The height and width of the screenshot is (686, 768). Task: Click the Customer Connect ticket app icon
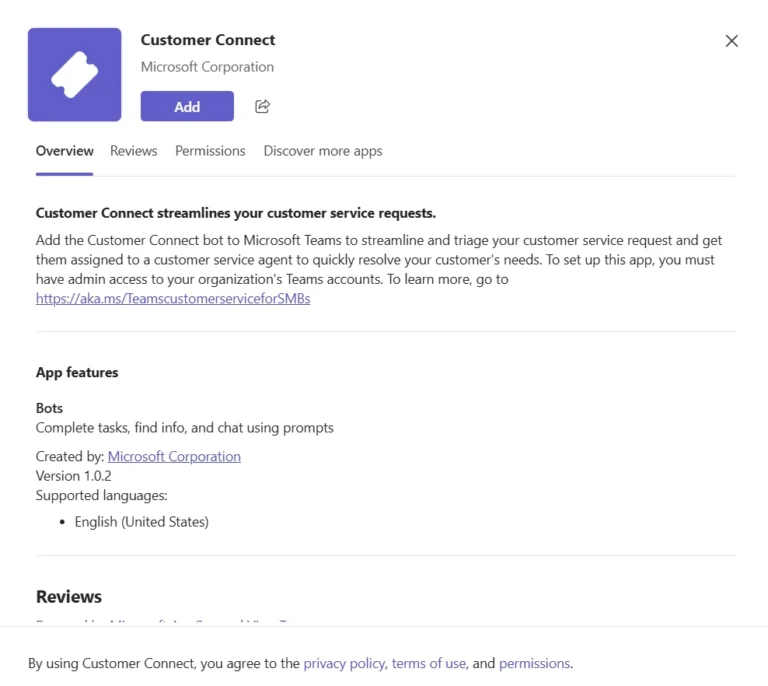coord(75,75)
